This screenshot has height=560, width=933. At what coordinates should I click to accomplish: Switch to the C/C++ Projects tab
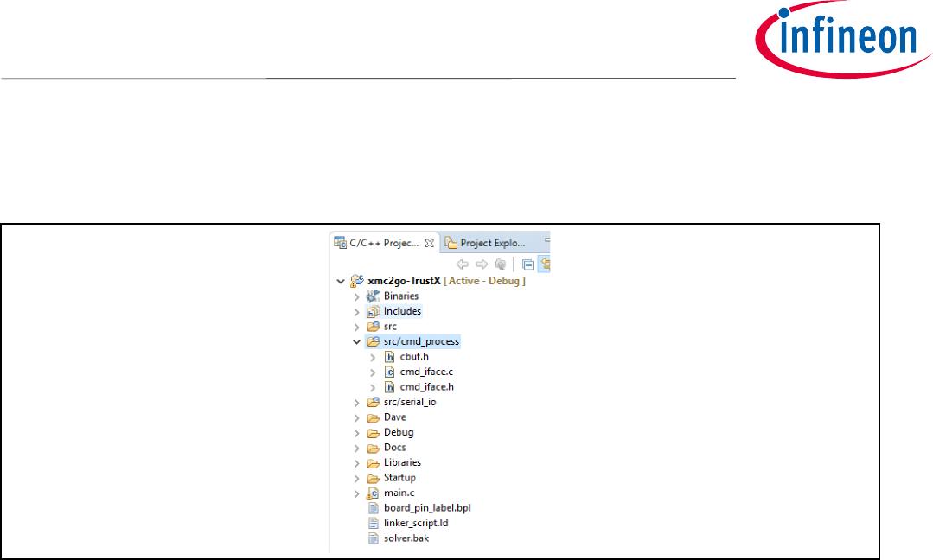(x=385, y=243)
